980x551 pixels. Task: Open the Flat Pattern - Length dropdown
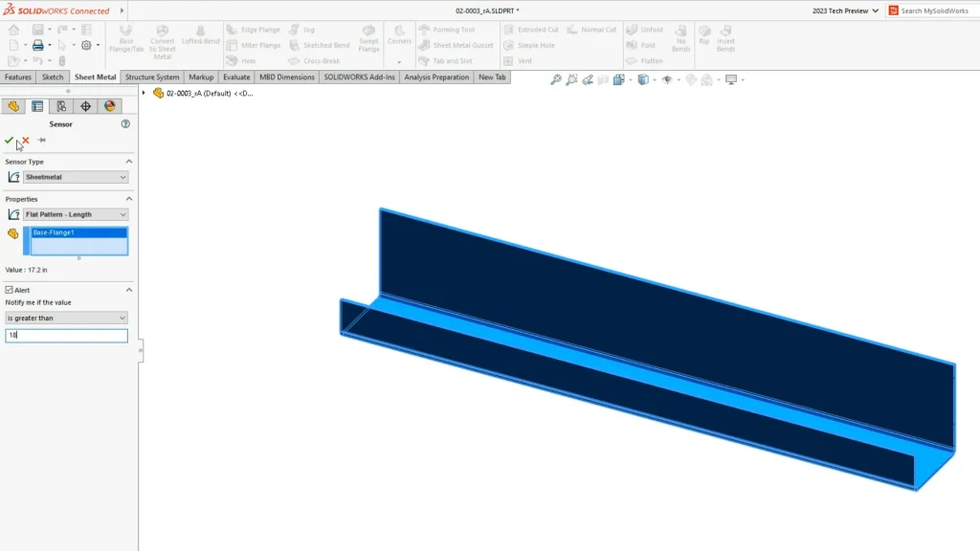76,215
